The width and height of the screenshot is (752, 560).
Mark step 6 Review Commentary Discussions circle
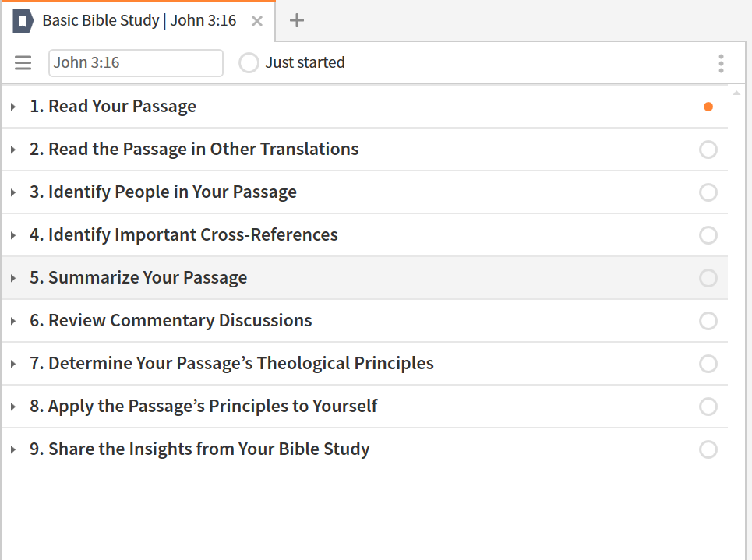click(x=708, y=321)
